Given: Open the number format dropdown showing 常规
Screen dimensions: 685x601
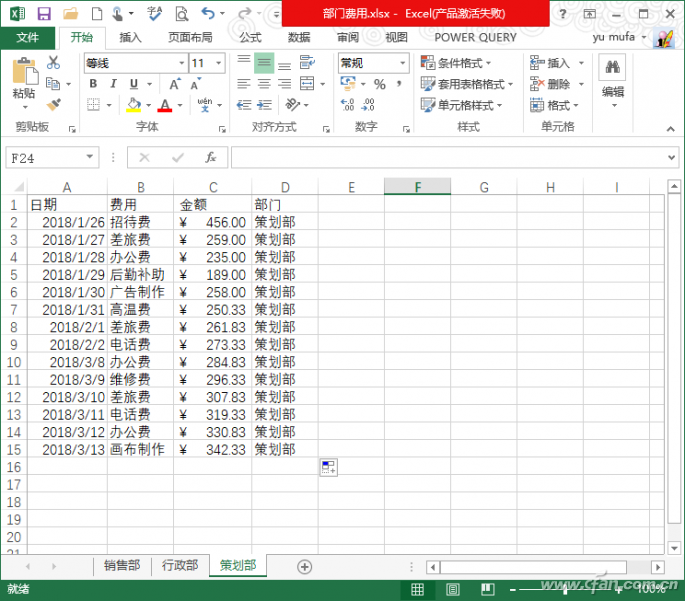Looking at the screenshot, I should 402,63.
